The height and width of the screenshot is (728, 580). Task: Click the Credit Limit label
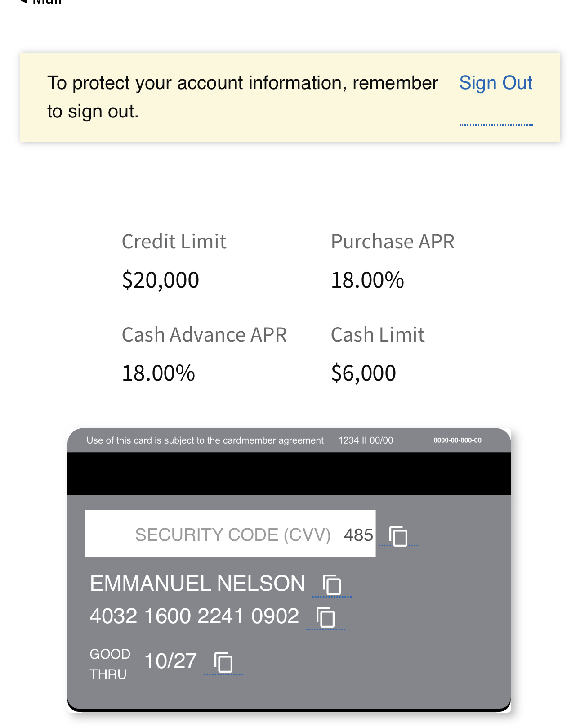174,242
